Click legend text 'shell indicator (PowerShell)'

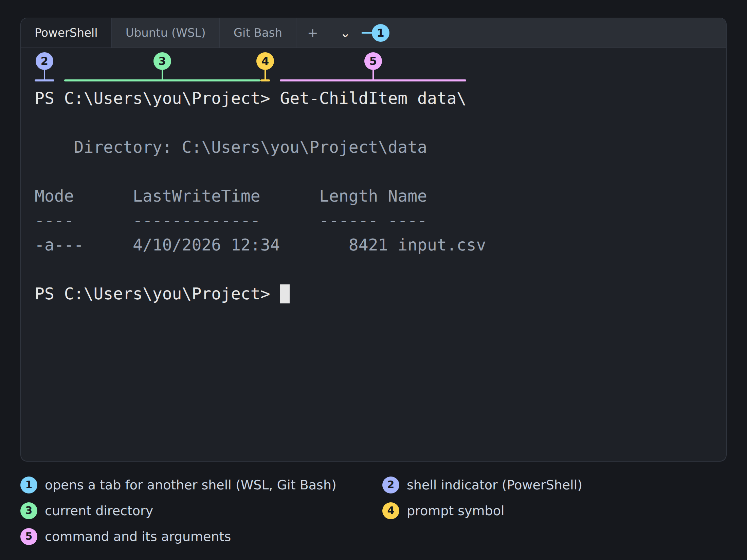click(494, 485)
